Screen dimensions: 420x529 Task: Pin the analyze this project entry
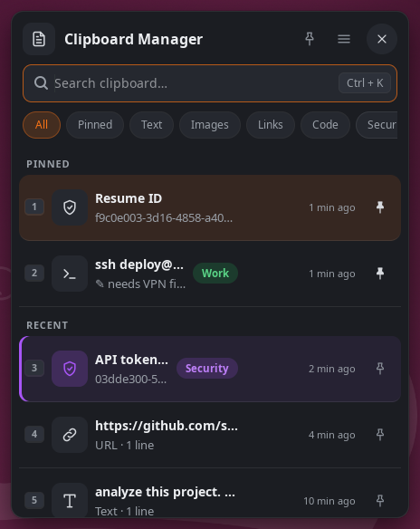[x=380, y=501]
